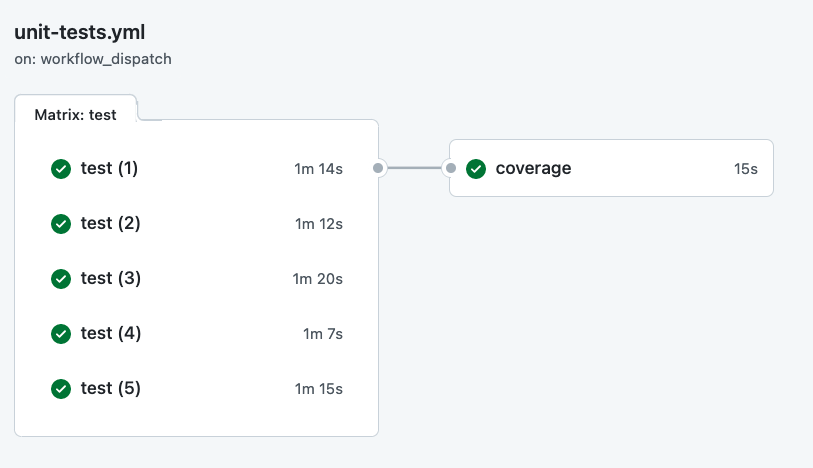Open the test (1) job
Image resolution: width=813 pixels, height=468 pixels.
(x=109, y=169)
